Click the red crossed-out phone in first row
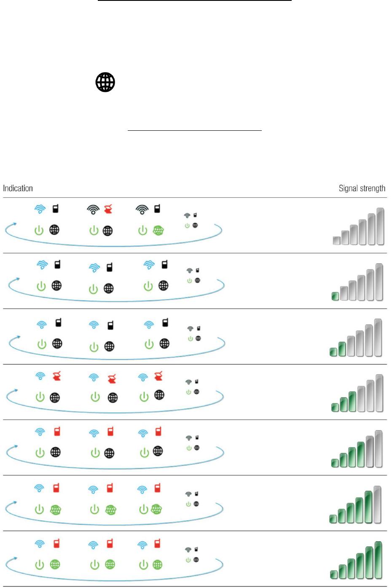The height and width of the screenshot is (588, 392). coord(108,209)
